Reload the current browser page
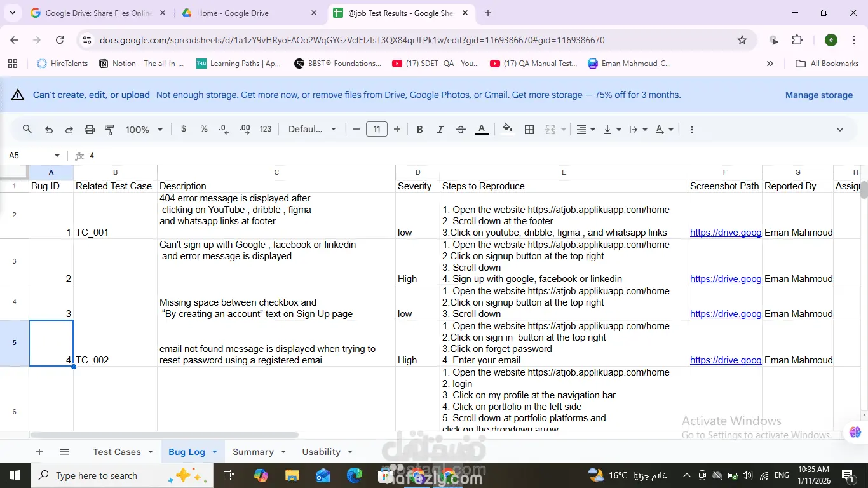868x488 pixels. (60, 40)
